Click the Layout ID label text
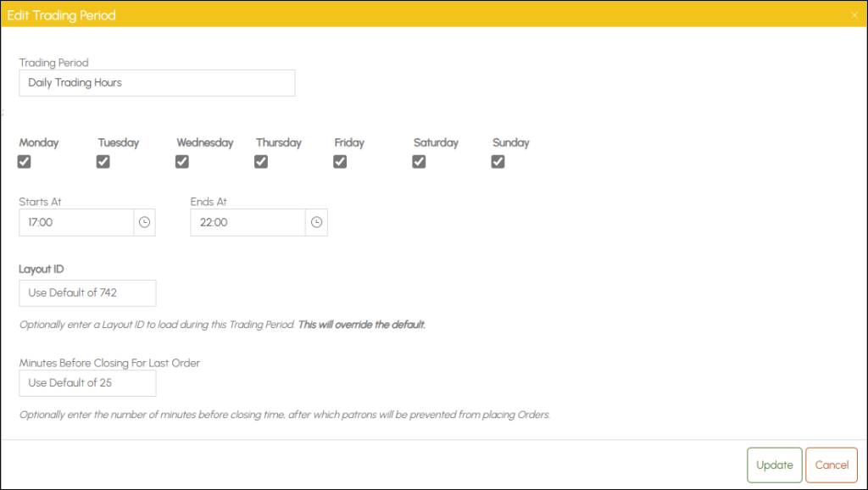This screenshot has width=868, height=490. 42,269
